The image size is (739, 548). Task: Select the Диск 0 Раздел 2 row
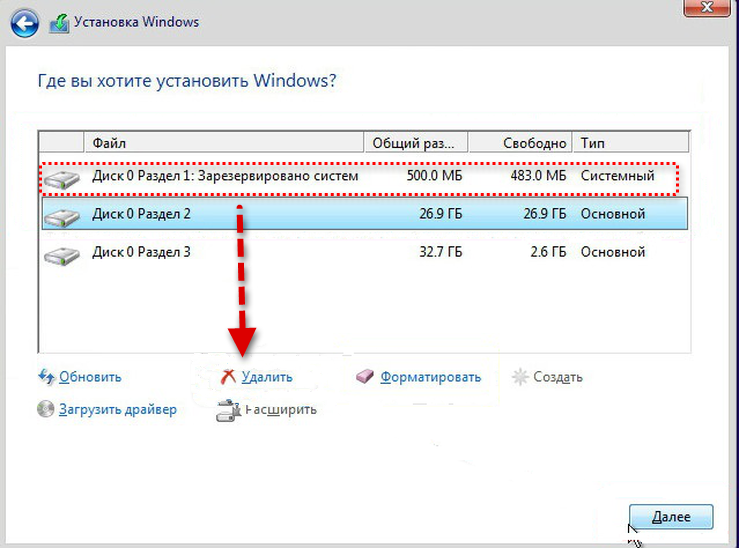pos(365,213)
